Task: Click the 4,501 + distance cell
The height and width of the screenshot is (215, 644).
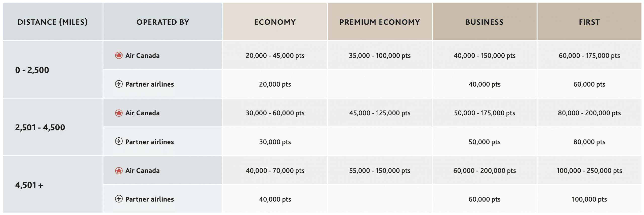Action: coord(53,185)
